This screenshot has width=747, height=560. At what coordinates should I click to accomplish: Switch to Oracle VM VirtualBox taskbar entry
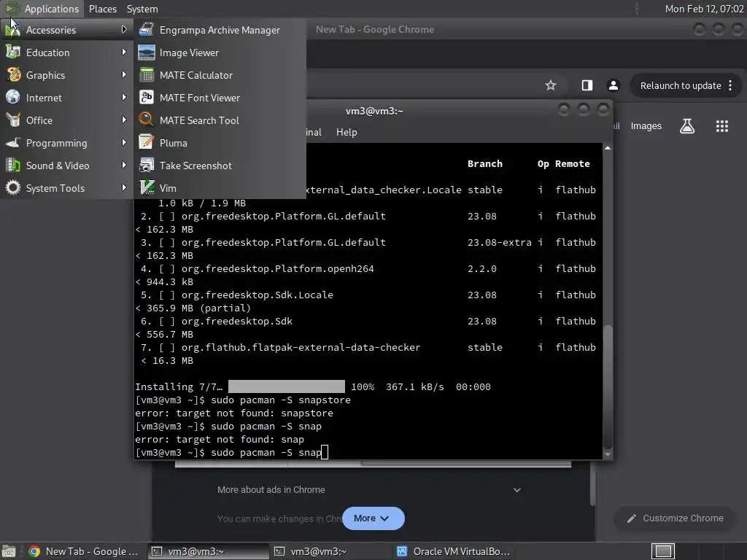454,551
